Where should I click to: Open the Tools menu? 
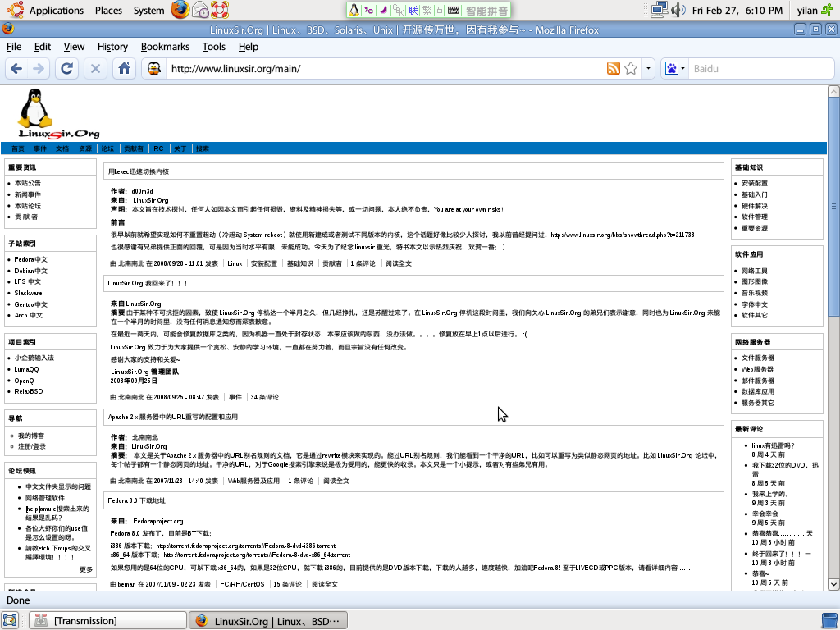tap(214, 47)
